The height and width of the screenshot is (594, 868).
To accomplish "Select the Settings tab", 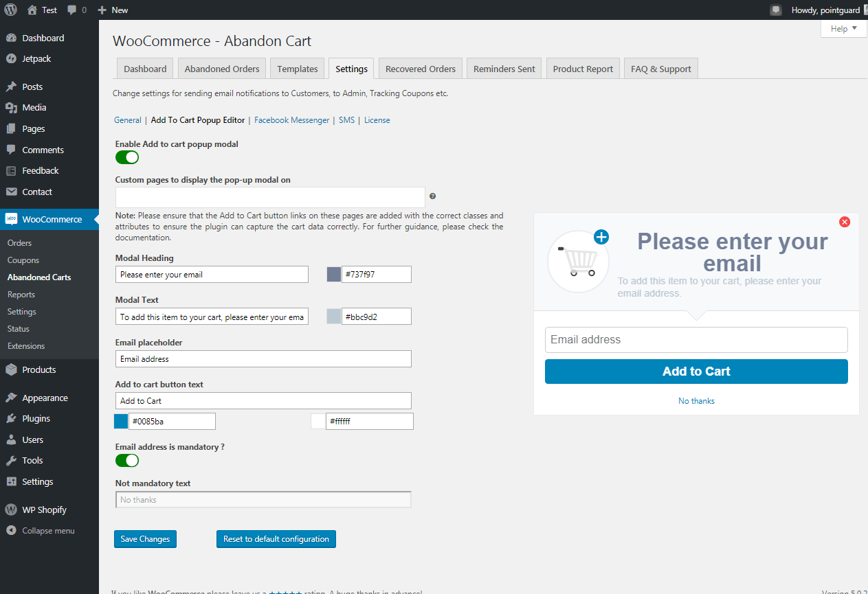I will 351,69.
